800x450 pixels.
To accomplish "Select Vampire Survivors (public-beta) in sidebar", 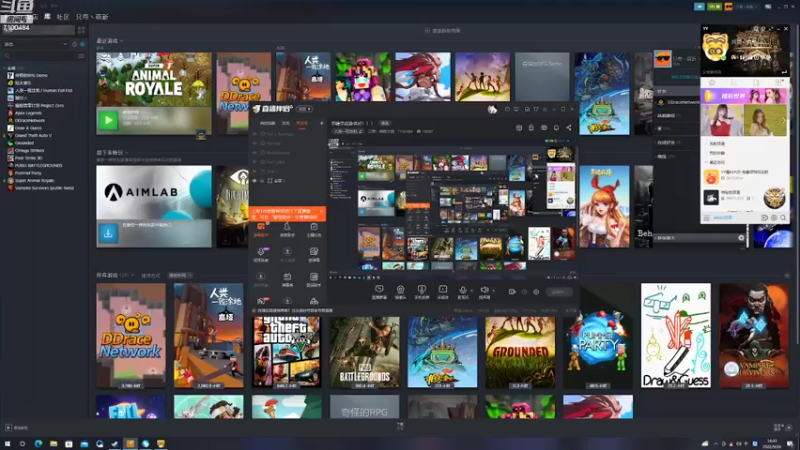I will [44, 188].
